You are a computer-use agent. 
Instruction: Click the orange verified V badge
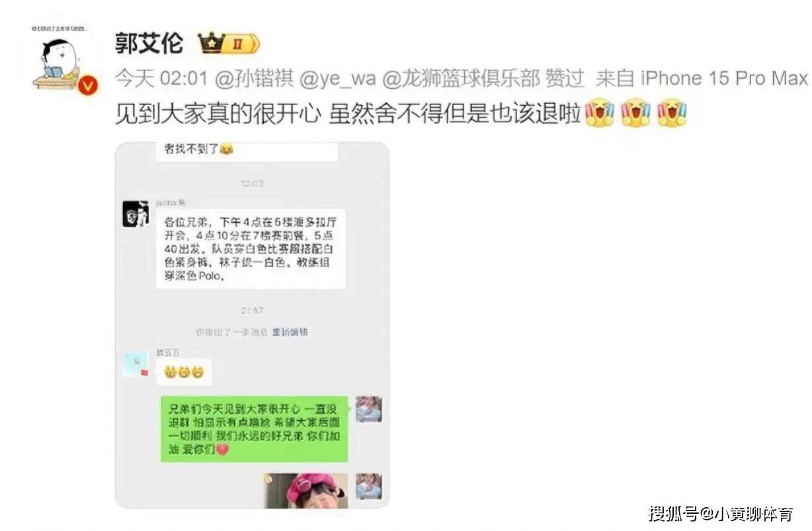(89, 85)
